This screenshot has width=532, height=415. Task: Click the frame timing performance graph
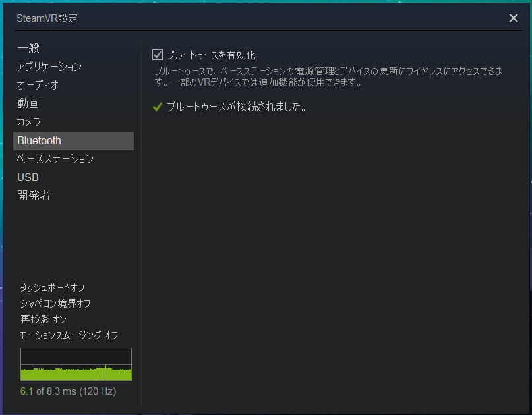point(76,364)
